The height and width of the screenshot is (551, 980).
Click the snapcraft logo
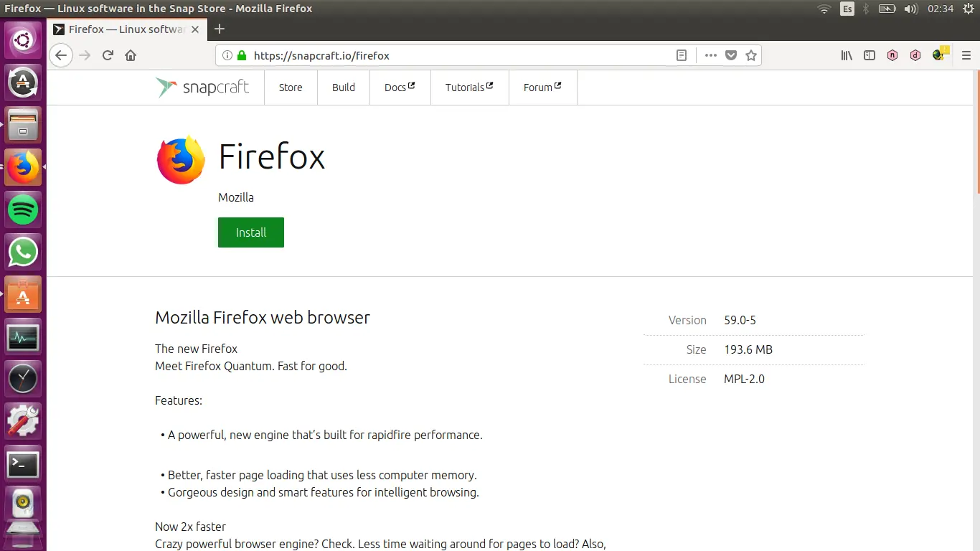click(202, 88)
